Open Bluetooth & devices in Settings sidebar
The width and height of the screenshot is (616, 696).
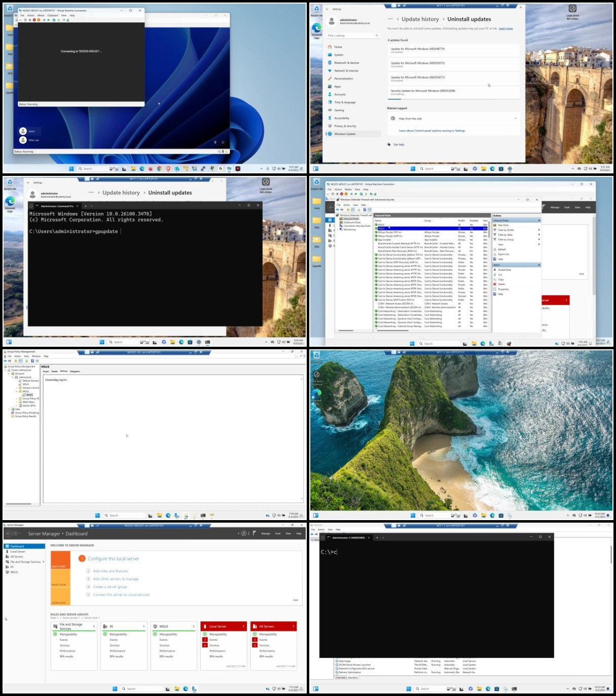click(347, 63)
